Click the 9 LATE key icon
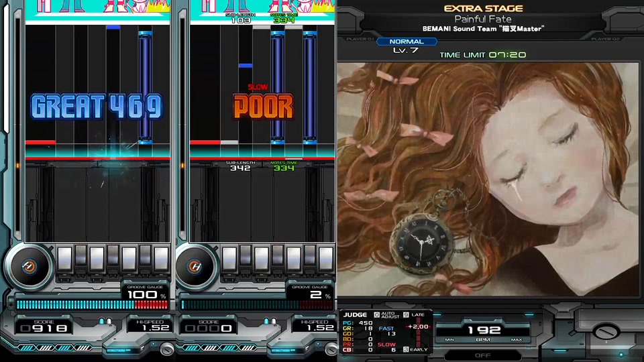644x362 pixels. click(406, 315)
